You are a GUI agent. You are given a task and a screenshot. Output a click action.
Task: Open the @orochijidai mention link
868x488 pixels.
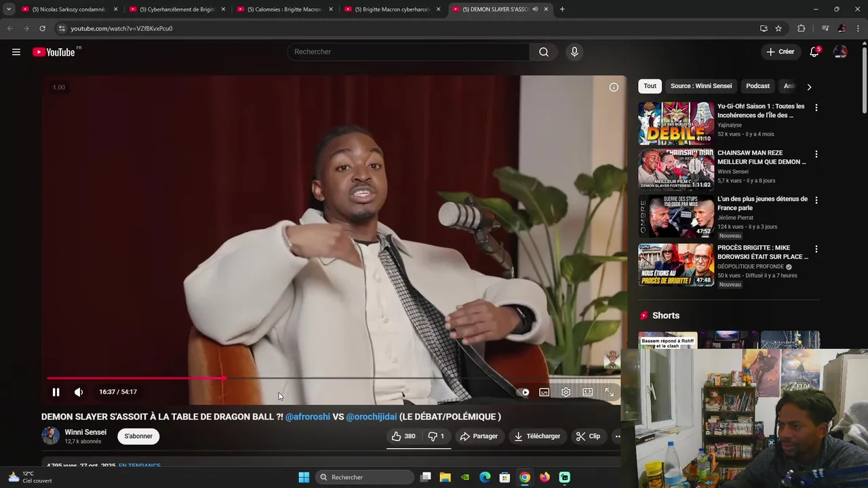(x=372, y=417)
